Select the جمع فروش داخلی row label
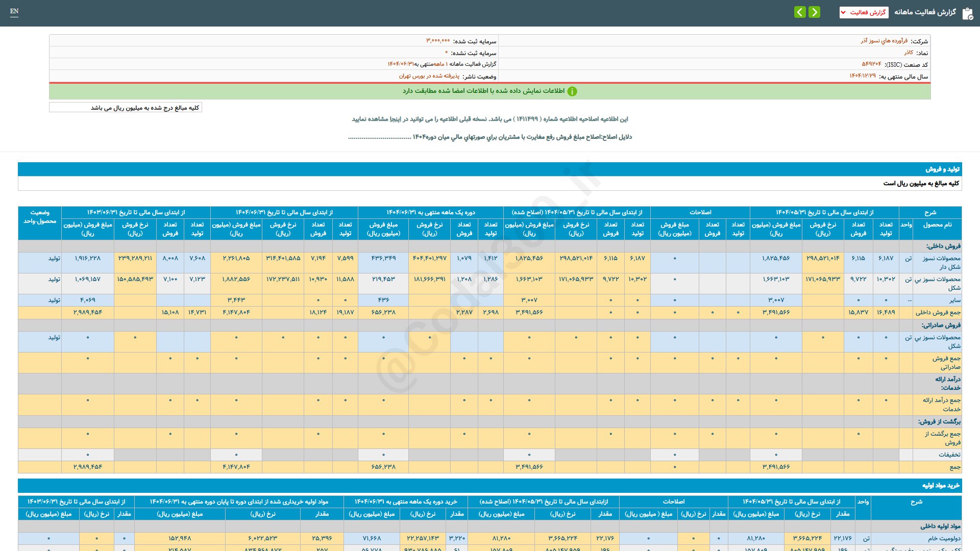This screenshot has height=551, width=980. point(938,312)
